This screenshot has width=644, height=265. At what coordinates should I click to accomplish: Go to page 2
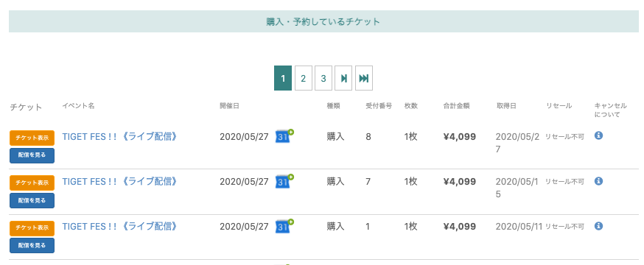pyautogui.click(x=304, y=78)
